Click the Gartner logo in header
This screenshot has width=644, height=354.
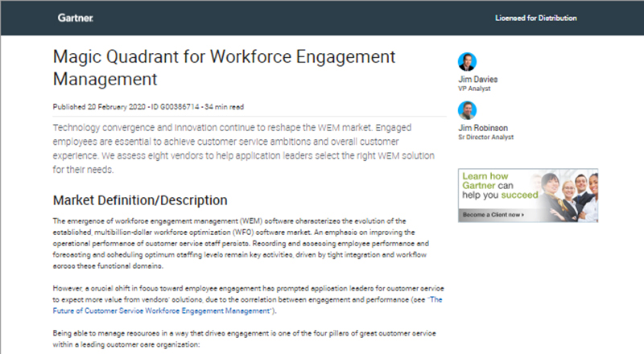pos(75,18)
